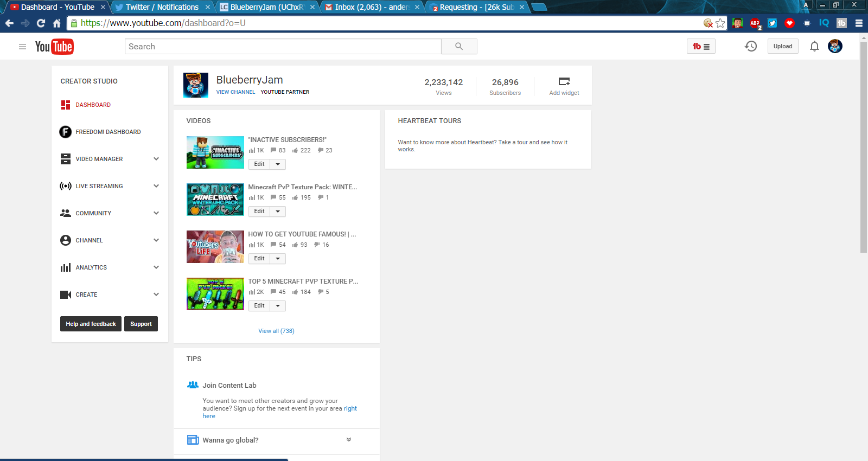
Task: Expand the Community section
Action: 156,213
